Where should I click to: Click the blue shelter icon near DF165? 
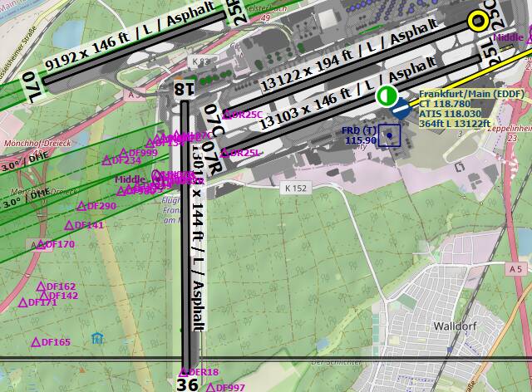pyautogui.click(x=98, y=338)
